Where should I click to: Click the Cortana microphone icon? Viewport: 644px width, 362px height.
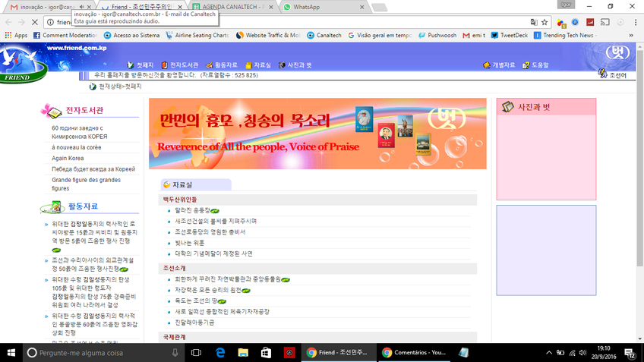coord(175,353)
